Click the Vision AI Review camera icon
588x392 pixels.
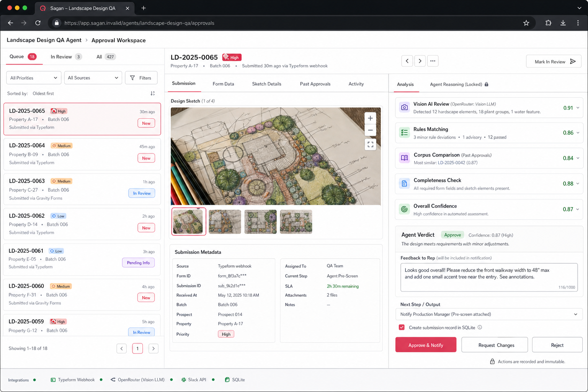tap(404, 108)
